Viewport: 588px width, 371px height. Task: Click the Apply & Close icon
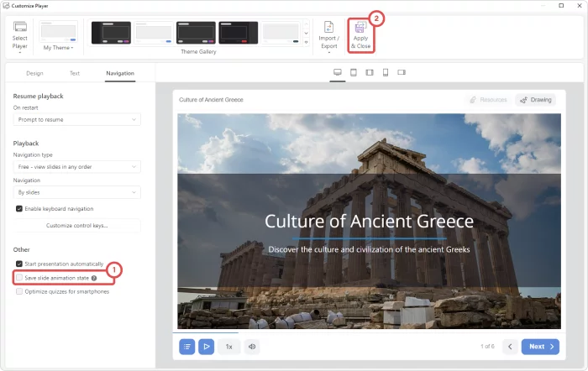(360, 29)
